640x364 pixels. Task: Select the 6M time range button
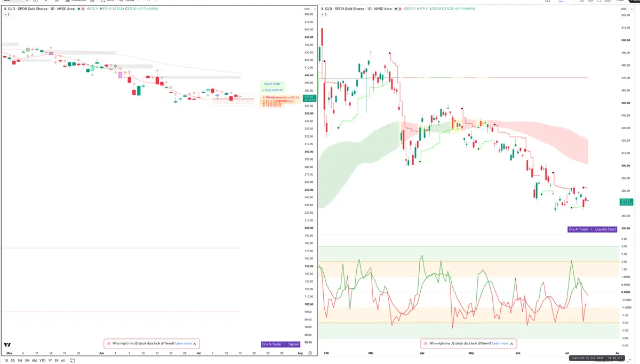35,361
